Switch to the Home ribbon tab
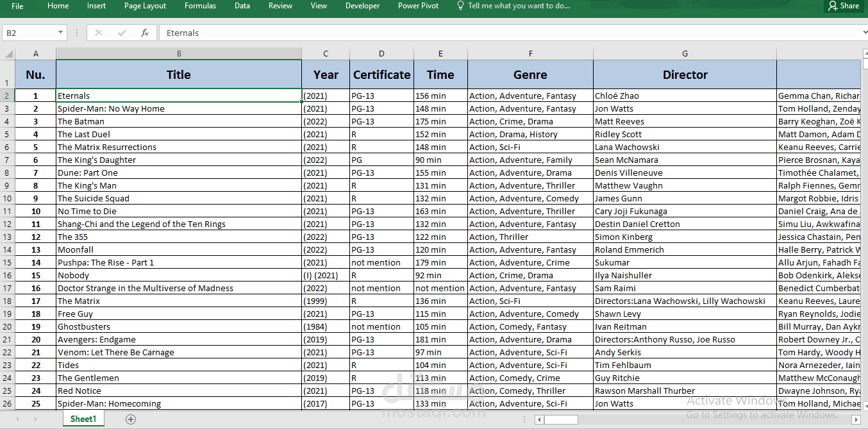The width and height of the screenshot is (868, 429). click(58, 6)
